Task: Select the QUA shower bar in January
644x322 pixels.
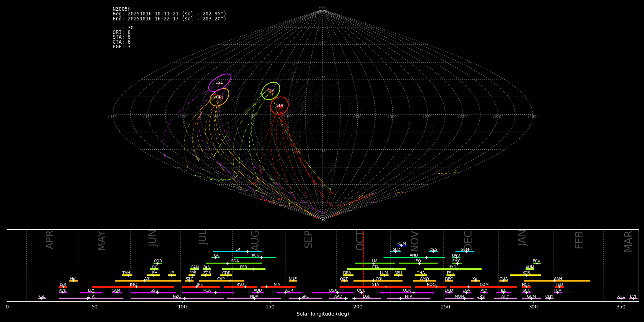Action: click(x=503, y=281)
